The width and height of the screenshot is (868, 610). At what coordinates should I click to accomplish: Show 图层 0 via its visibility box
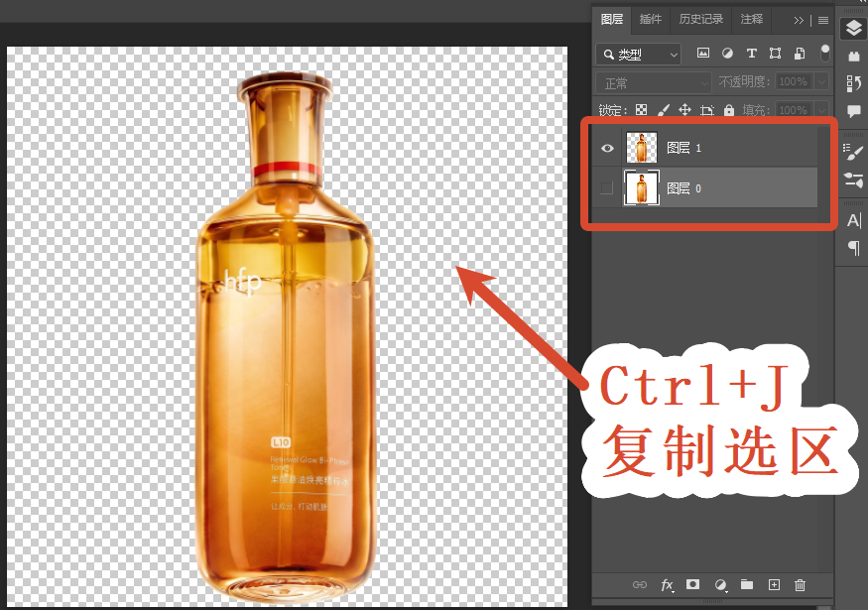pos(607,188)
